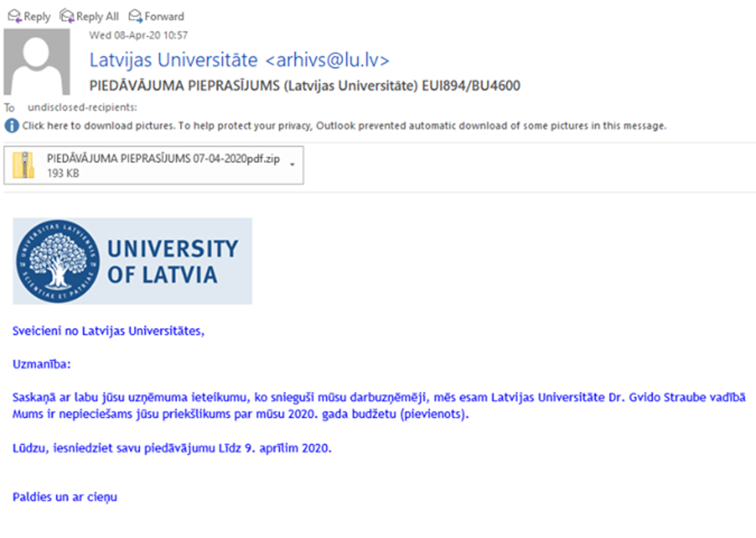Expand the attachment dropdown arrow
Image resolution: width=756 pixels, height=538 pixels.
click(292, 164)
